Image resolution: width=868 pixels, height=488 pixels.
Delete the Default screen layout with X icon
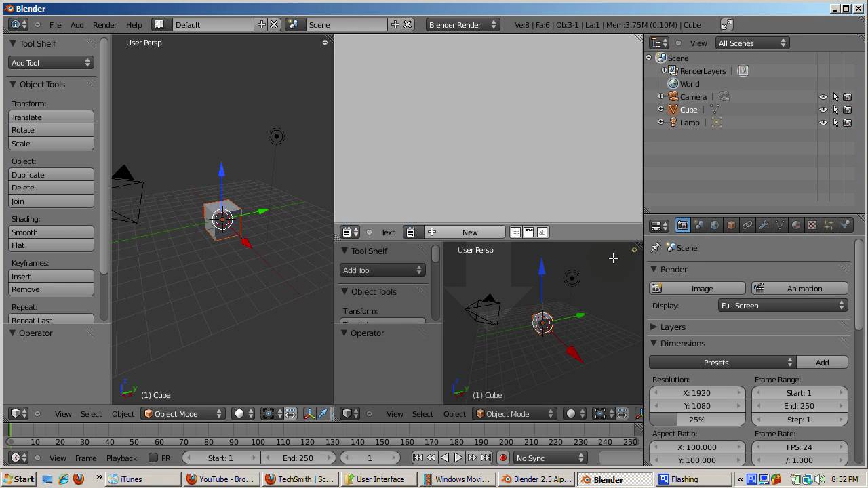(274, 24)
